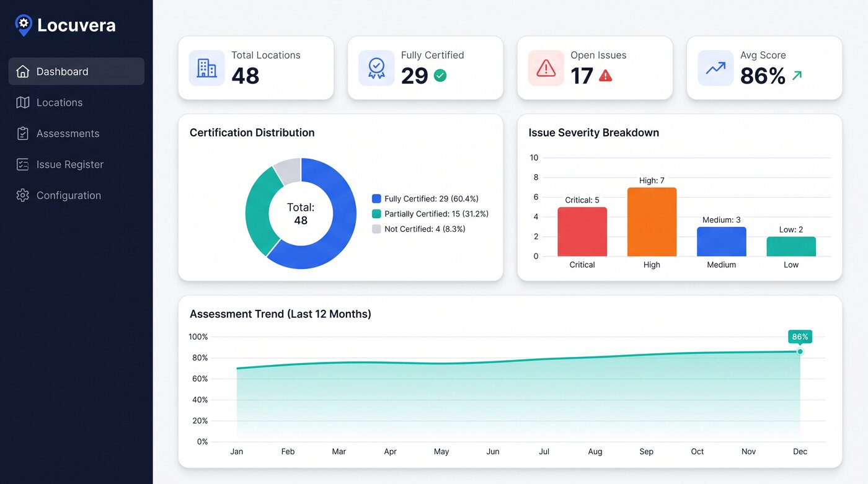Click the 'Partially Certified: 15 (31.2%)' legend text
The width and height of the screenshot is (868, 484).
436,214
